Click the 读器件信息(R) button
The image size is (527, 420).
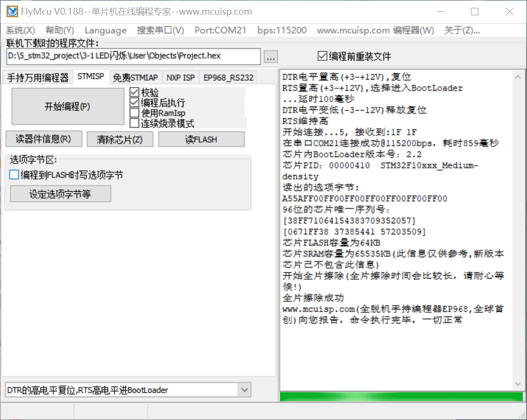click(x=43, y=140)
